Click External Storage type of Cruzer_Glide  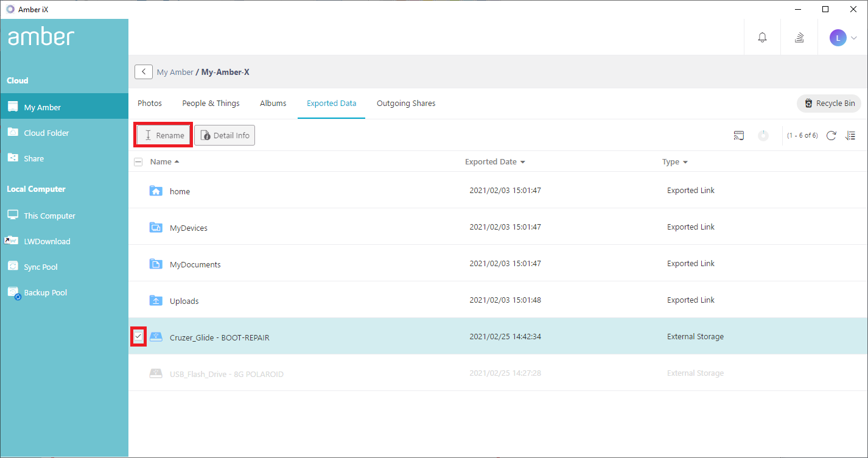tap(696, 336)
